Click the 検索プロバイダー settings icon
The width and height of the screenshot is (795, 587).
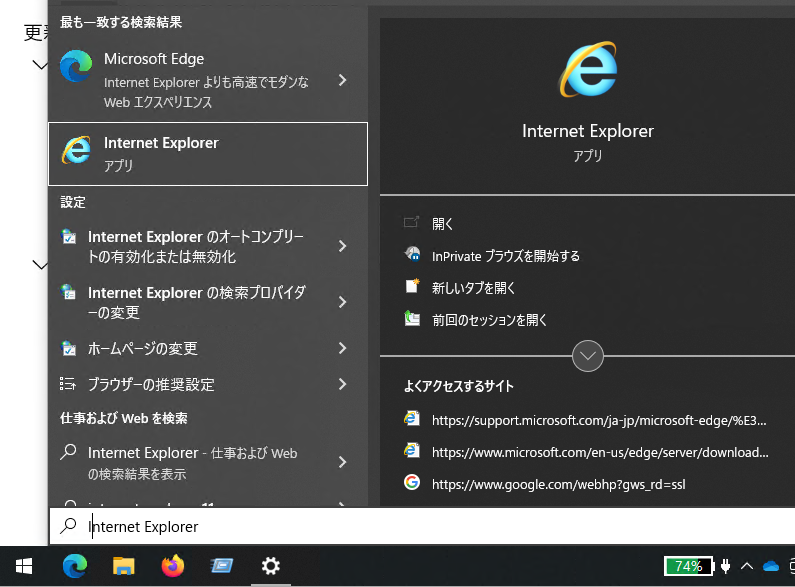[68, 292]
